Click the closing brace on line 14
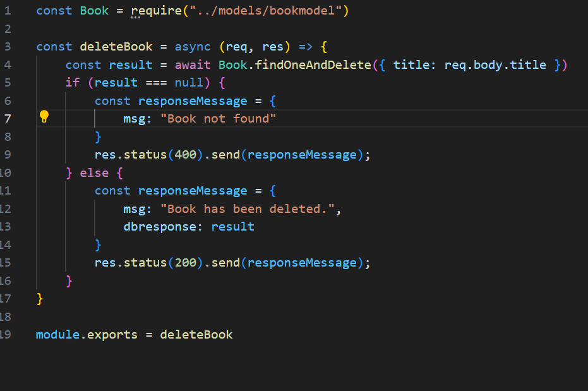Image resolution: width=588 pixels, height=391 pixels. point(98,244)
